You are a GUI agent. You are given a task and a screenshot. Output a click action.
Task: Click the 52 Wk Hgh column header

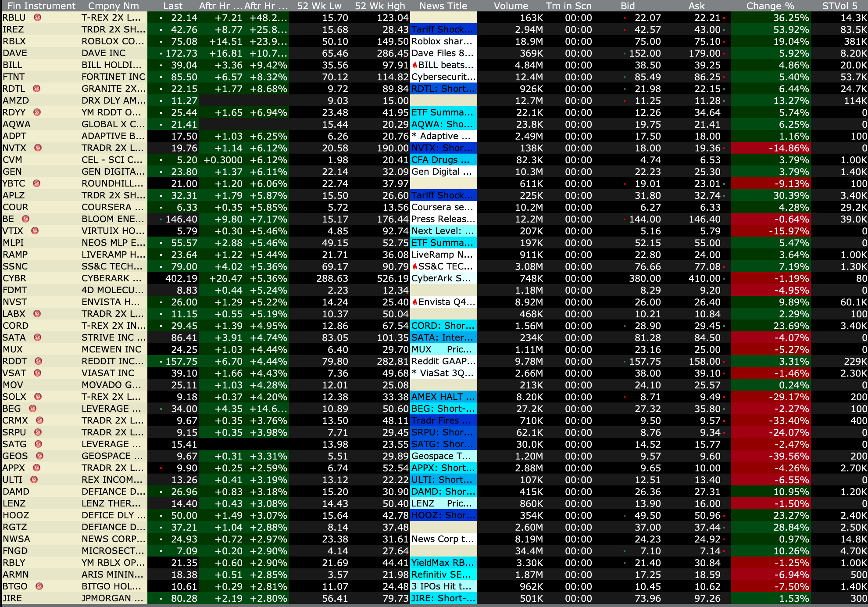coord(380,6)
